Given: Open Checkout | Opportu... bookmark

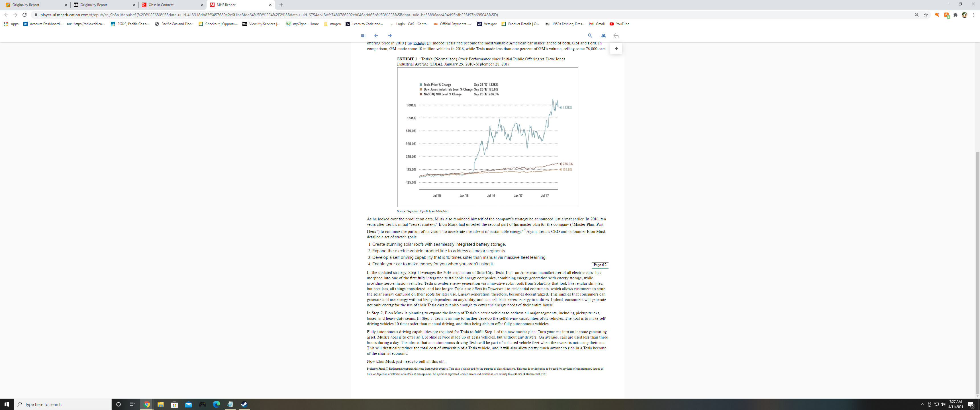Looking at the screenshot, I should click(x=218, y=24).
